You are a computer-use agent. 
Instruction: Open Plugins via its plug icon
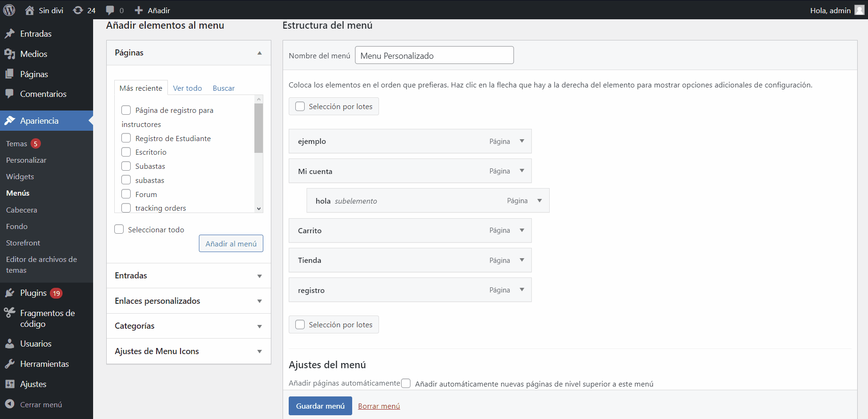pos(10,293)
